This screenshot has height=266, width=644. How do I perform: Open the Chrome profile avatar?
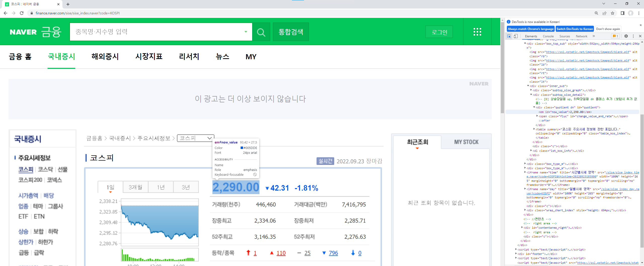pos(630,13)
